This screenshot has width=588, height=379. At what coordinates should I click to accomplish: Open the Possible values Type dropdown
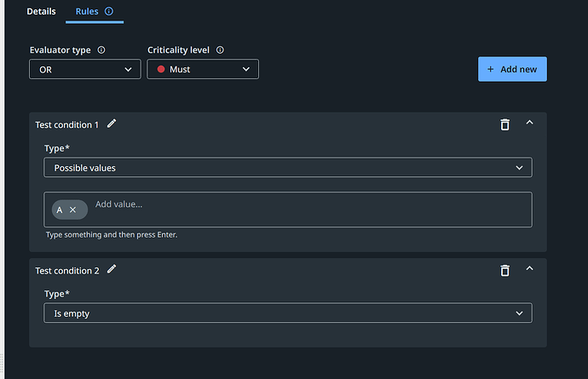pos(288,168)
